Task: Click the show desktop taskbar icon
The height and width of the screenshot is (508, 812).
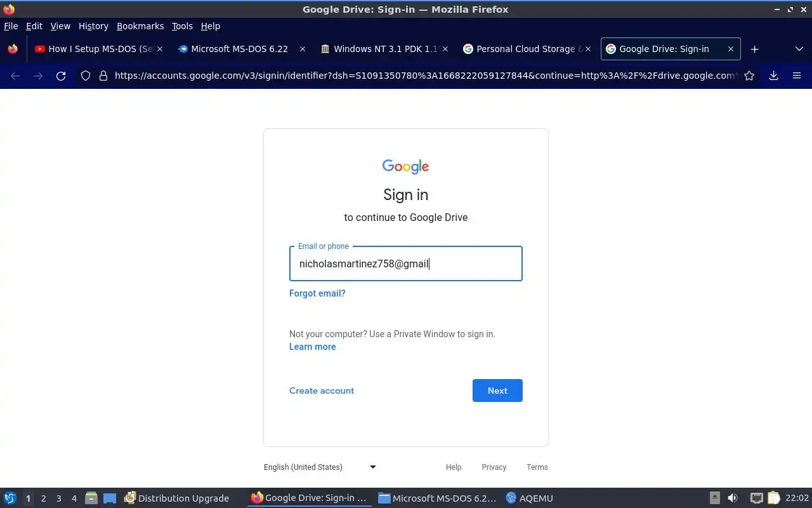Action: click(x=110, y=498)
